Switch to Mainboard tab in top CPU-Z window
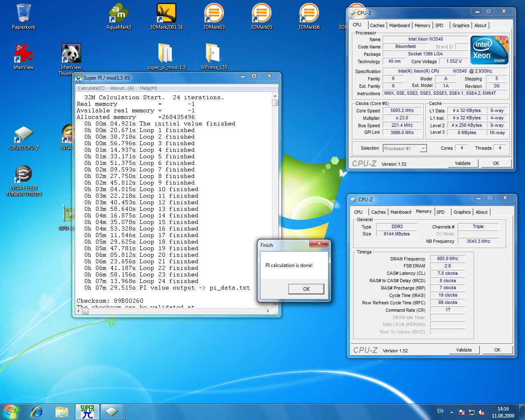Viewport: 525px width, 420px height. click(399, 25)
